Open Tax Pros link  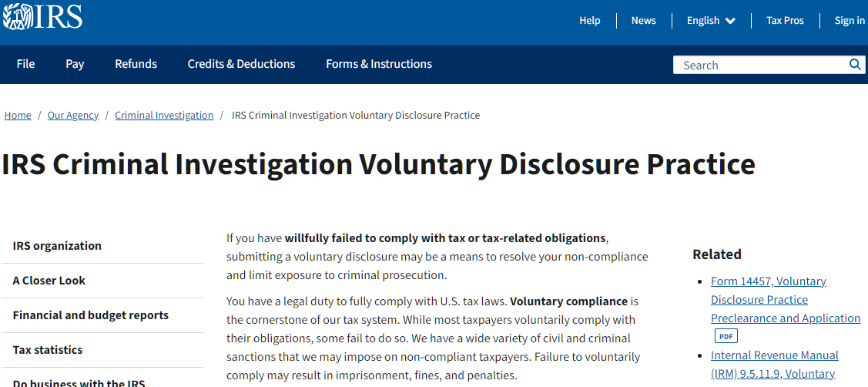pos(785,21)
